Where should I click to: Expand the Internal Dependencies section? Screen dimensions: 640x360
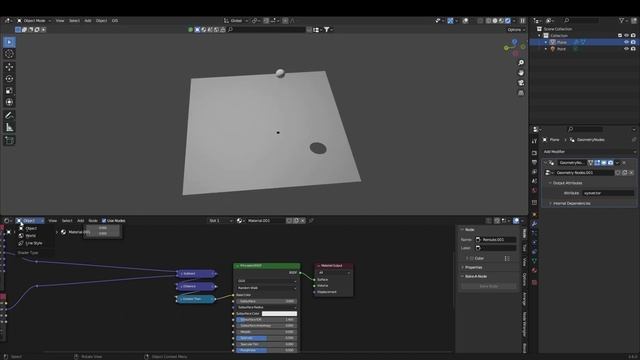[571, 203]
